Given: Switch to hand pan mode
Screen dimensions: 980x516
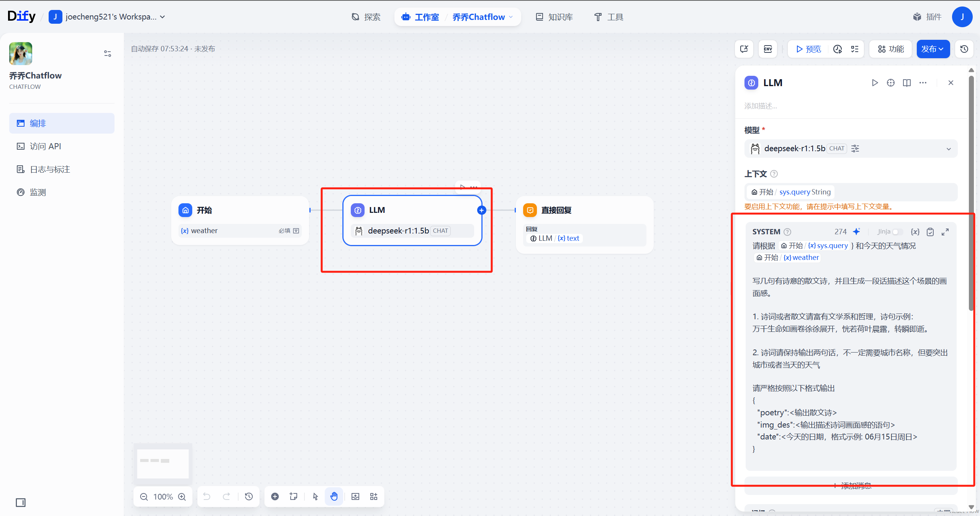Looking at the screenshot, I should point(334,496).
